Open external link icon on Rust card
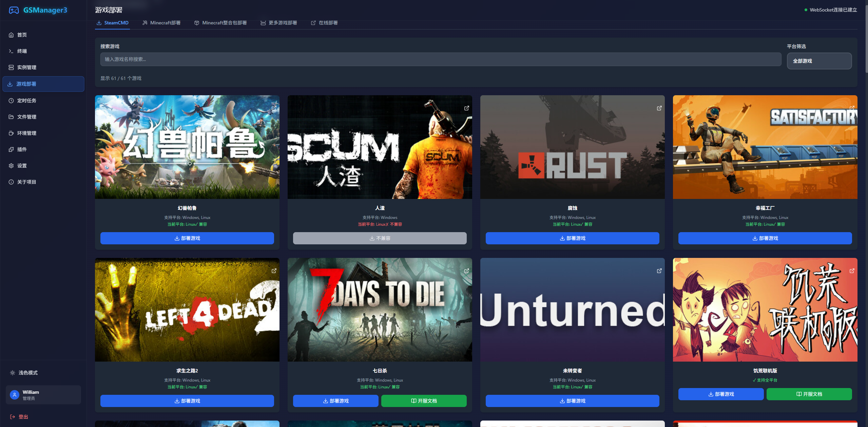868x427 pixels. pos(659,108)
